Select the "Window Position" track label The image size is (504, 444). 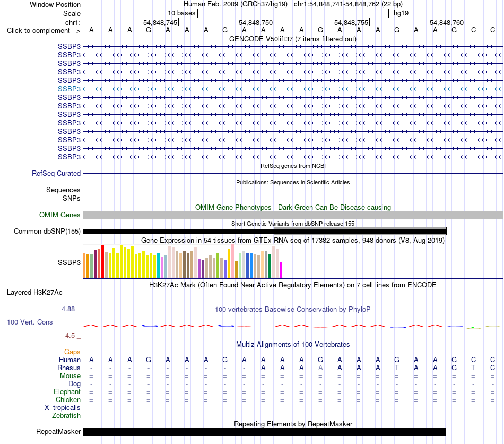[55, 4]
